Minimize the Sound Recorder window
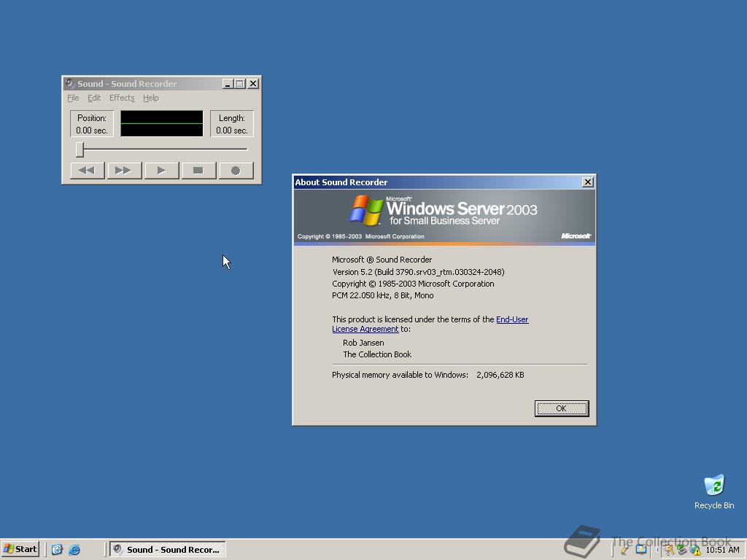Image resolution: width=747 pixels, height=560 pixels. click(228, 84)
